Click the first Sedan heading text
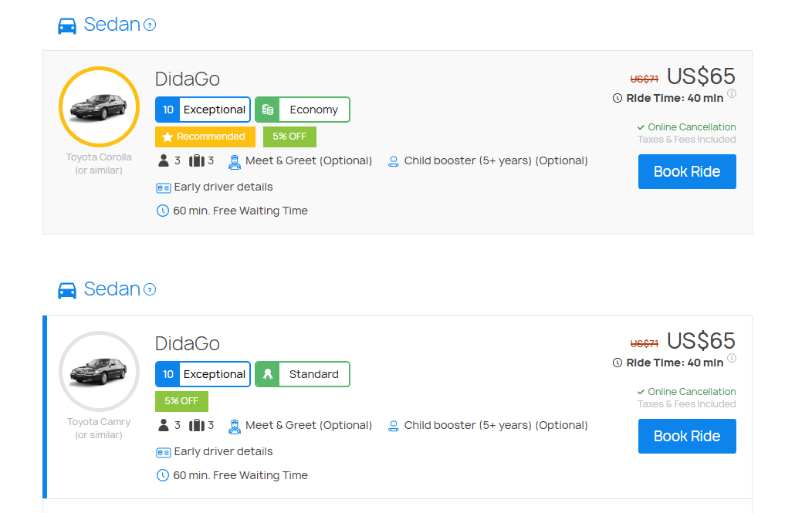Image resolution: width=812 pixels, height=513 pixels. (112, 25)
